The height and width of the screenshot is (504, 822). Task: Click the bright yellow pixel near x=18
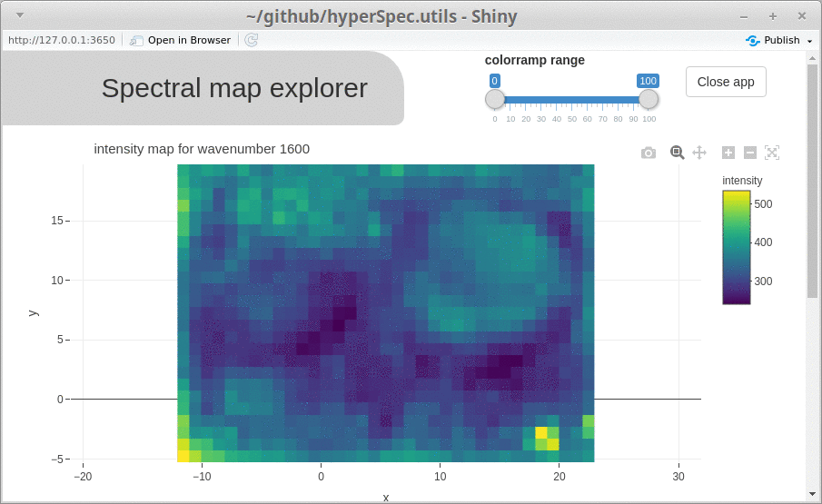(x=541, y=433)
